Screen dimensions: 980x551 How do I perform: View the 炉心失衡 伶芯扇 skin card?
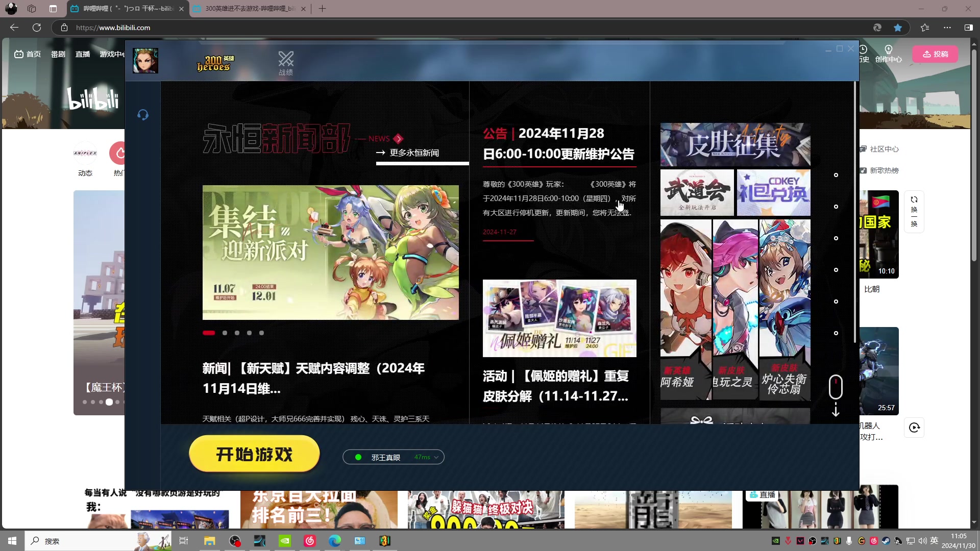(785, 310)
